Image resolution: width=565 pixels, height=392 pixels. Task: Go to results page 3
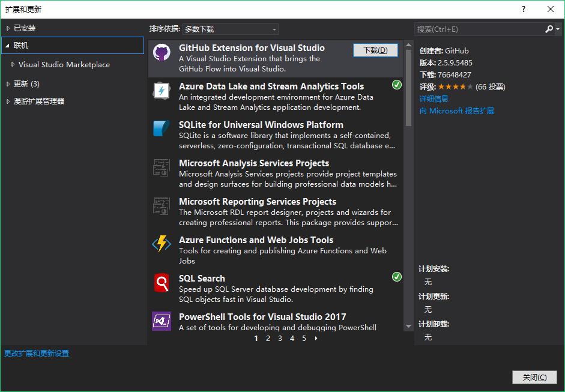click(280, 339)
